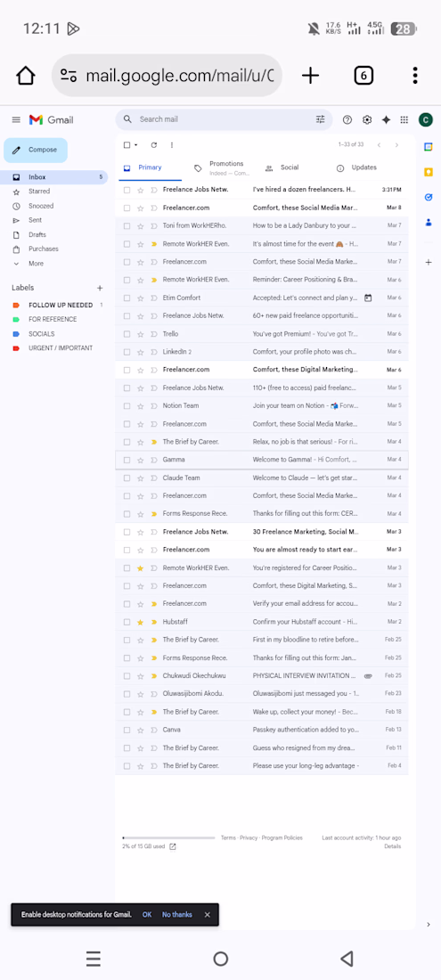The width and height of the screenshot is (441, 980).
Task: Open the Snoozed folder
Action: tap(41, 206)
